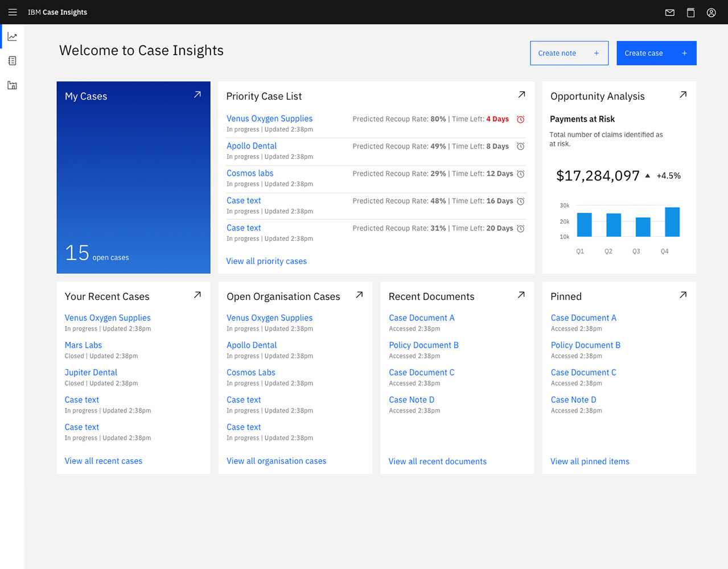Open the mail inbox icon in header

[670, 13]
